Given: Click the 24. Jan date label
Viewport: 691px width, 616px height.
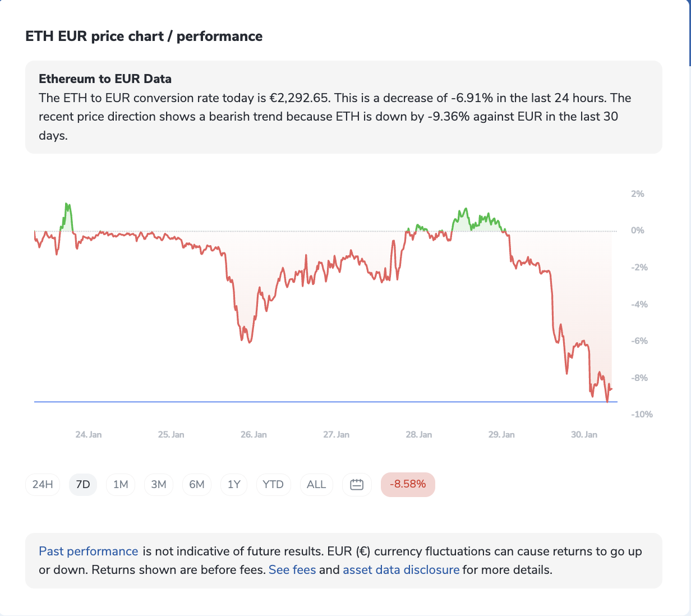Looking at the screenshot, I should click(x=89, y=435).
